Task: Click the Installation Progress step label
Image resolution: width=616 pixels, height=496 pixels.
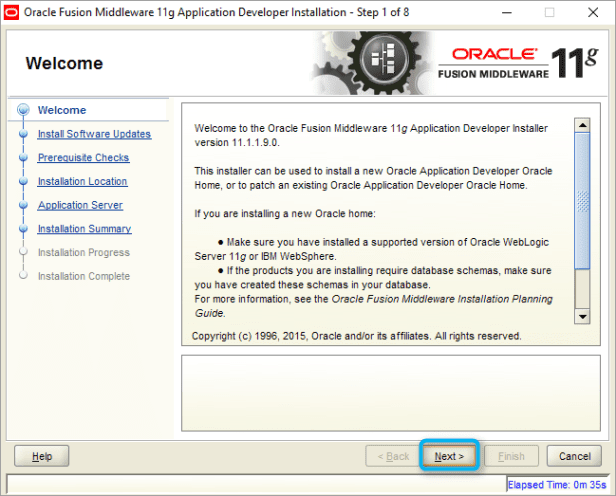Action: click(x=84, y=252)
